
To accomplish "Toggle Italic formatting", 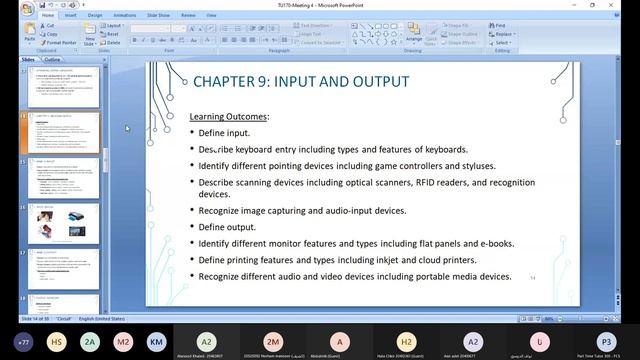I will point(143,40).
